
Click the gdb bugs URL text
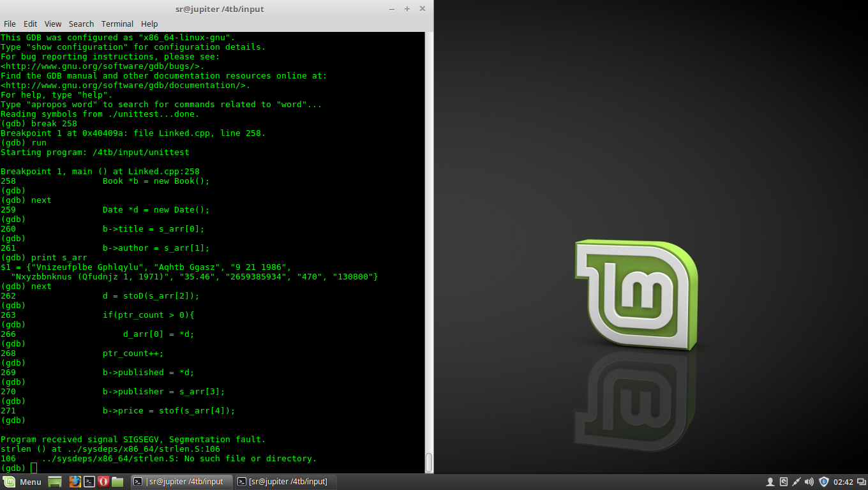tap(103, 66)
